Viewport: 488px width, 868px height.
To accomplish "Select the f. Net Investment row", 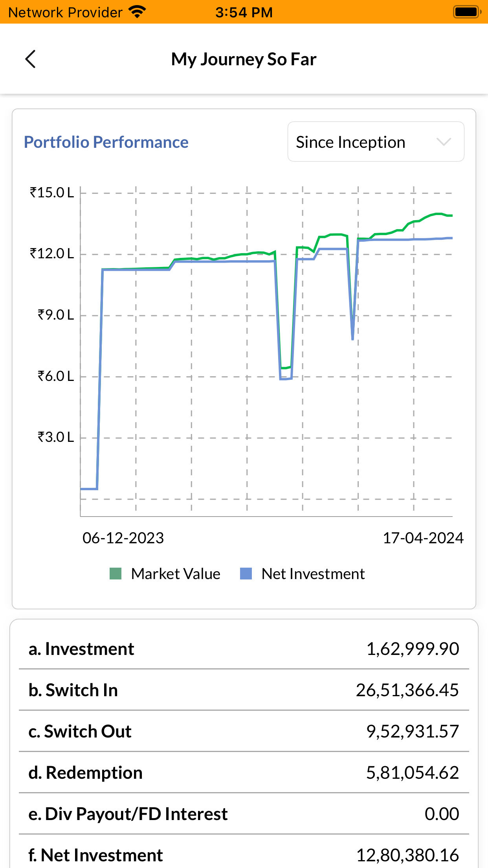I will [244, 854].
